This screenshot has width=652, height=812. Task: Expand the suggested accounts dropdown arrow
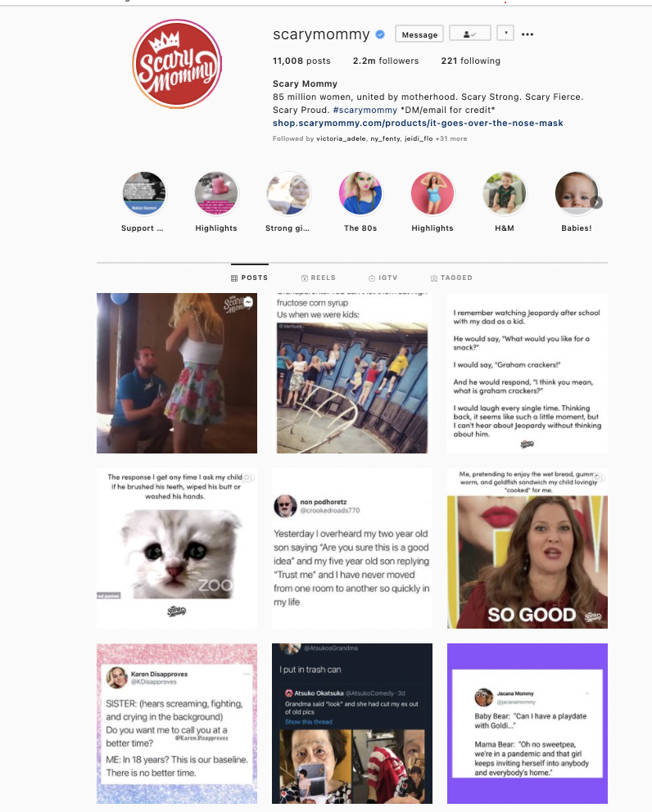tap(505, 34)
